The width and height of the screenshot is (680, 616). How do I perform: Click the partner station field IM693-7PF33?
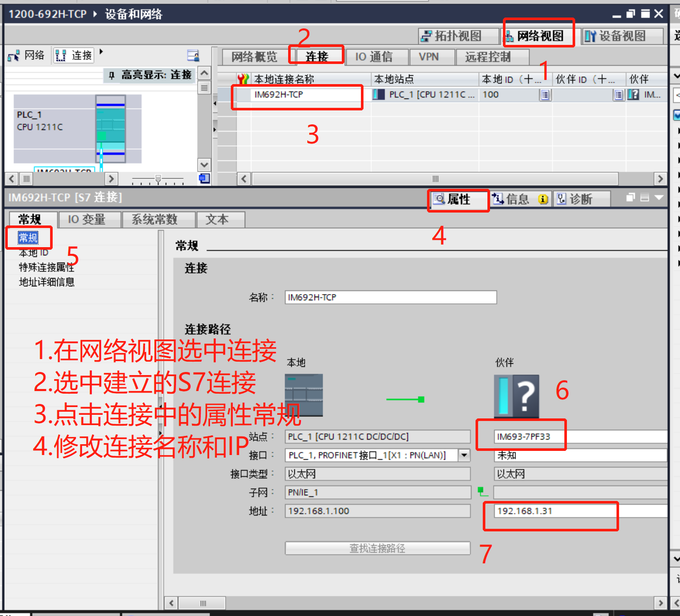(580, 436)
